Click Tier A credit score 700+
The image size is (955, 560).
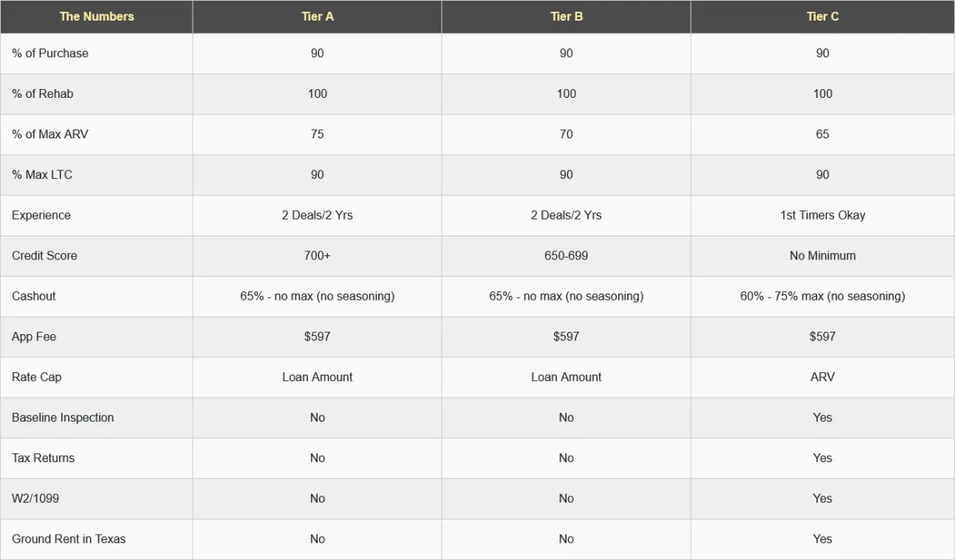(317, 256)
